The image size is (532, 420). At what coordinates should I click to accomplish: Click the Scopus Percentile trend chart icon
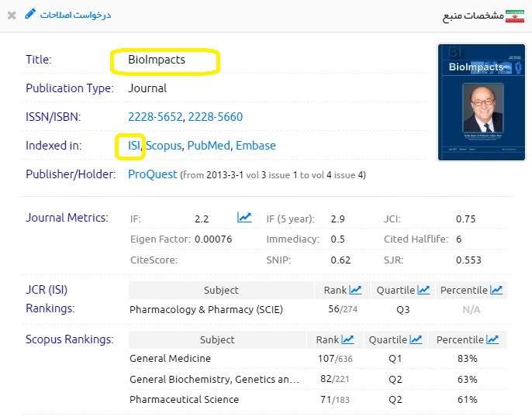click(492, 339)
